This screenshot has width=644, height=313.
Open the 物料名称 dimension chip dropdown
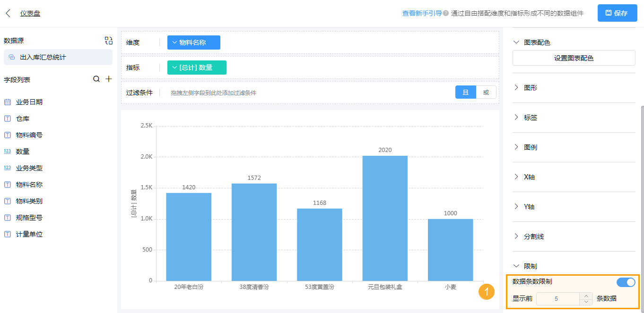click(174, 42)
